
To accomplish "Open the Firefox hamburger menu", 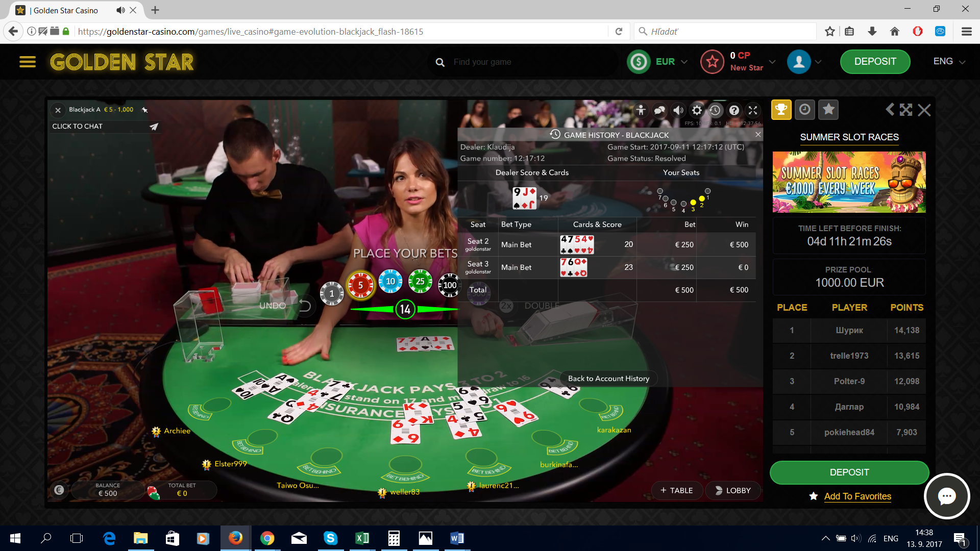I will pyautogui.click(x=966, y=32).
